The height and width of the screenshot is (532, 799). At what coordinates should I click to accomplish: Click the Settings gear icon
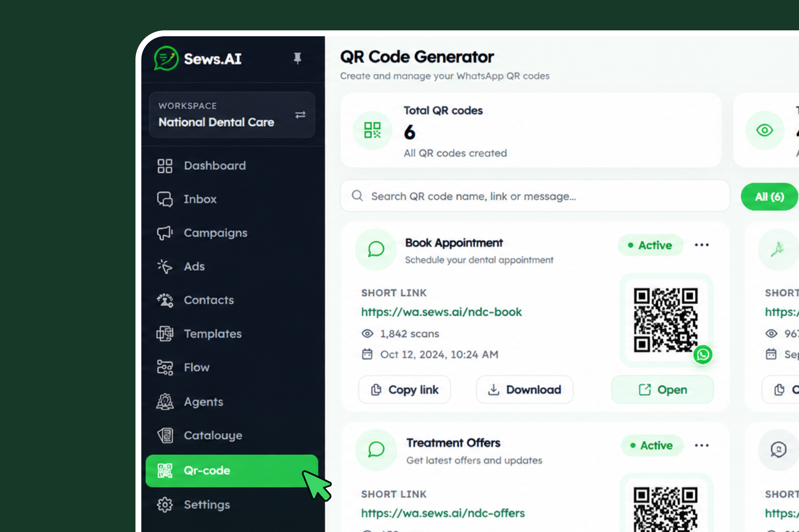click(165, 504)
